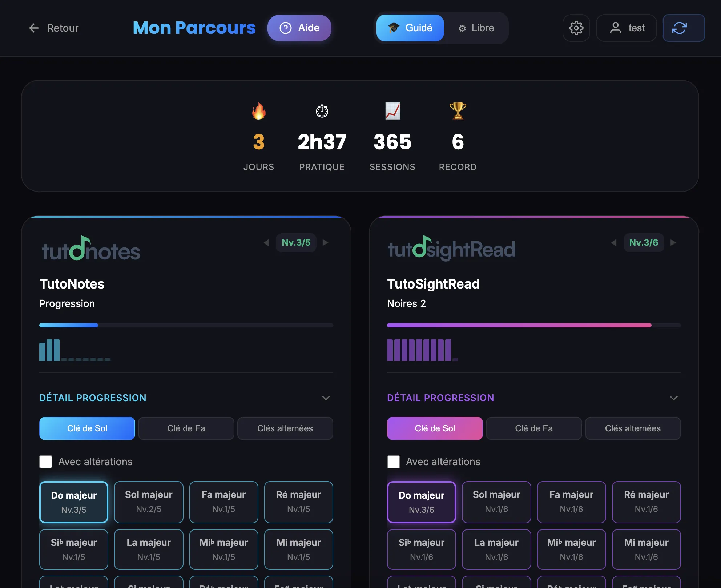Viewport: 721px width, 588px height.
Task: Choose La majeur Nv.1/6 in TutoSightRead
Action: coord(496,549)
